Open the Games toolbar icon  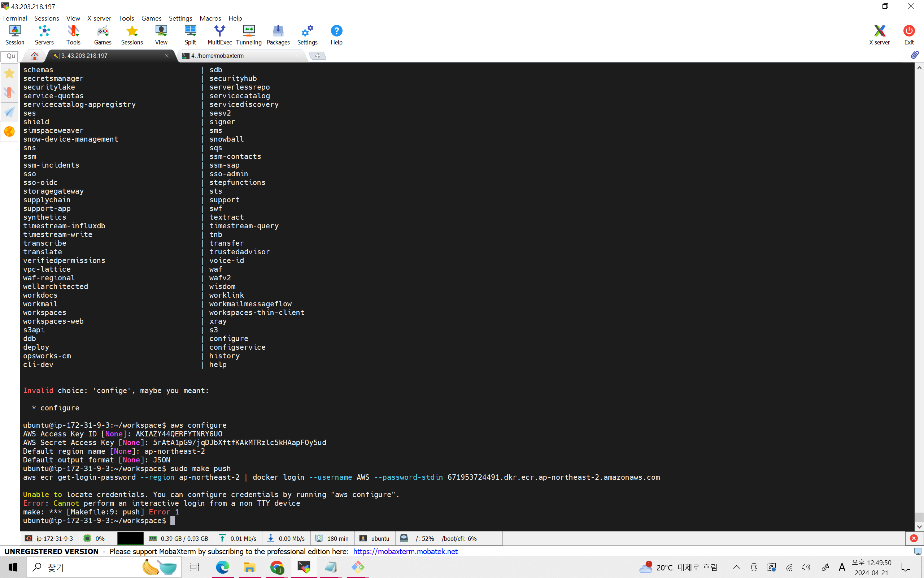[x=103, y=35]
